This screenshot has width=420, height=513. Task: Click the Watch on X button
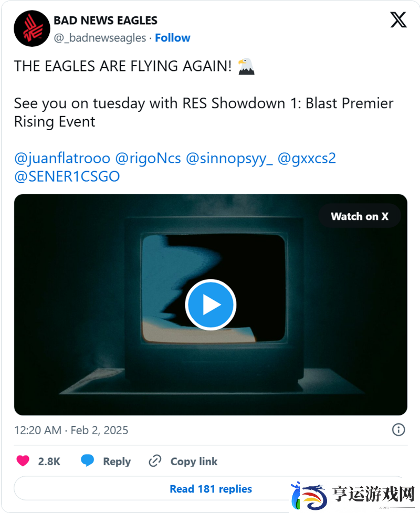(x=360, y=216)
